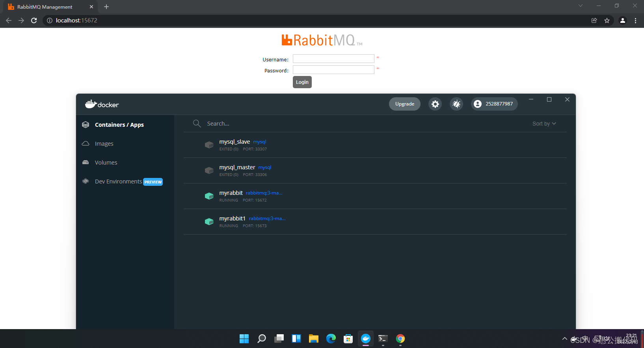Open Task View from taskbar
Screen dimensions: 644x348
click(x=279, y=339)
